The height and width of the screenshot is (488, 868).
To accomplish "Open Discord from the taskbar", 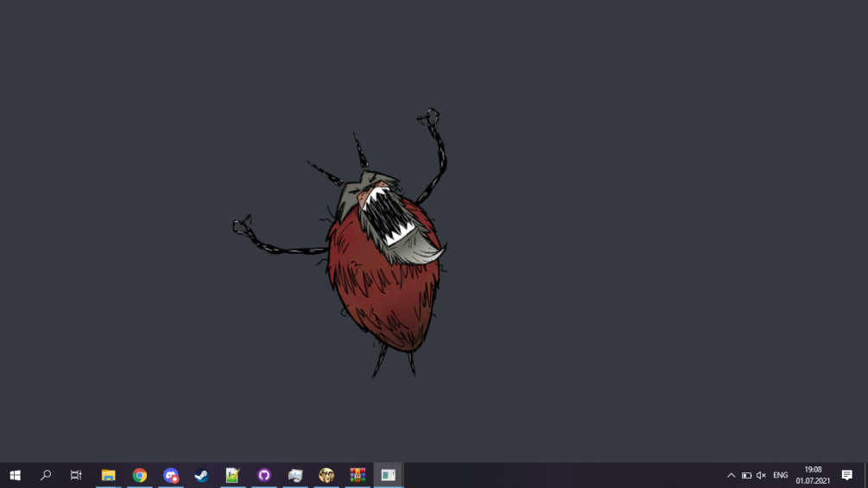I will pos(171,475).
